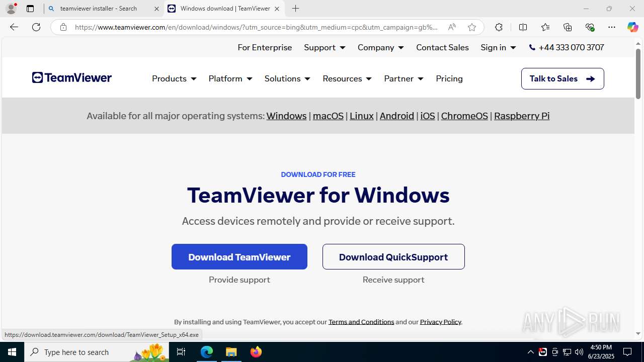Open the Linux download link

[x=362, y=116]
